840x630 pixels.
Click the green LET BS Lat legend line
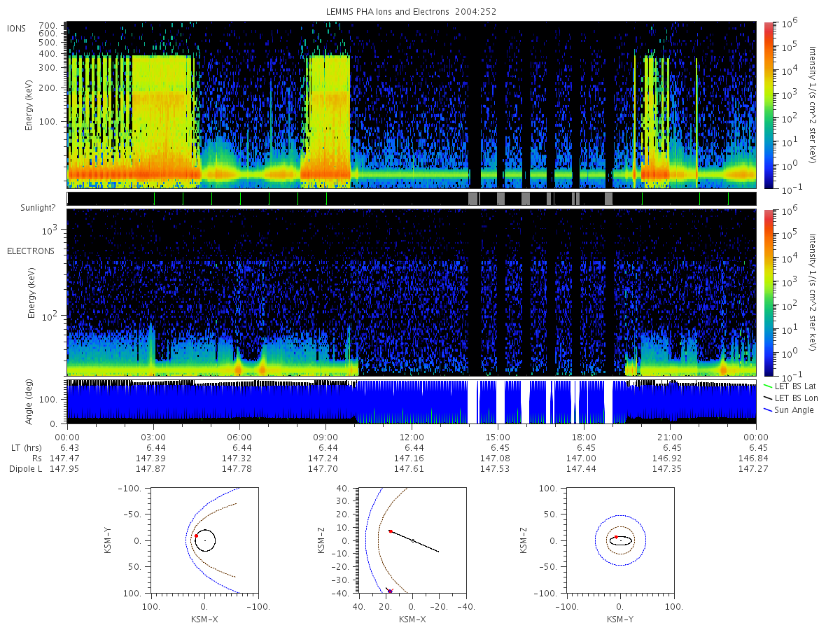pyautogui.click(x=768, y=386)
